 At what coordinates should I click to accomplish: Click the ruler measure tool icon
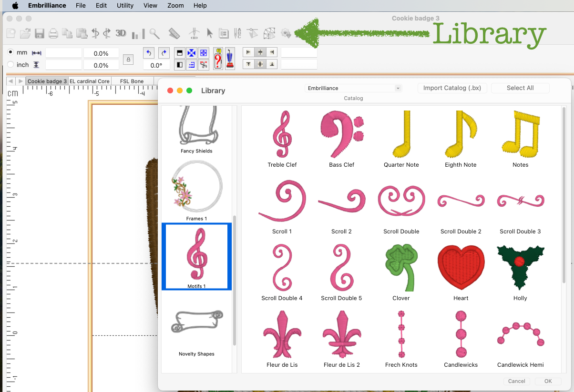pos(174,33)
